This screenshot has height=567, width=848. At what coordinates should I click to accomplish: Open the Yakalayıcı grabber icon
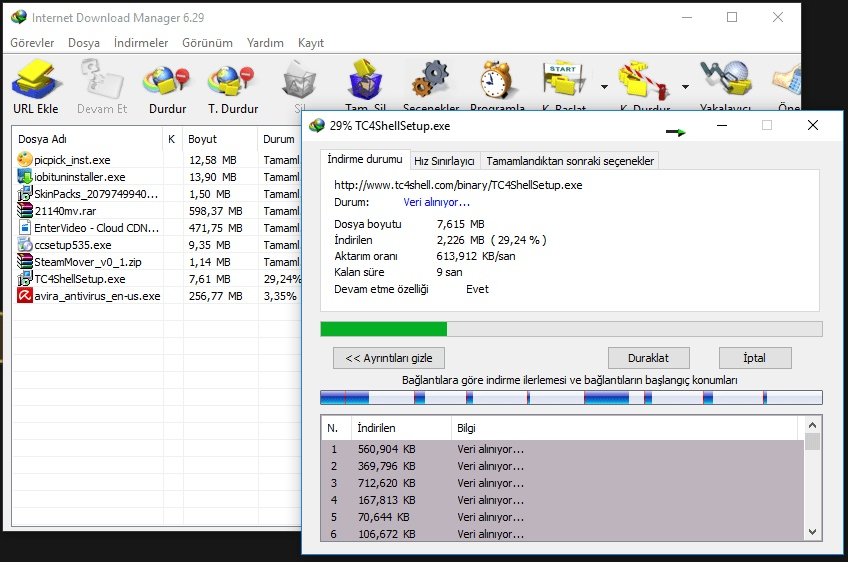click(x=725, y=80)
